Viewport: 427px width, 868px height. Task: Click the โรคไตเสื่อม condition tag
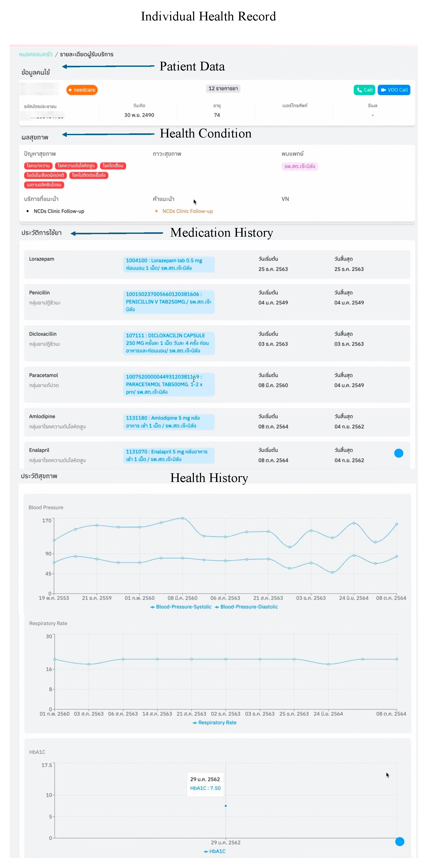[113, 166]
